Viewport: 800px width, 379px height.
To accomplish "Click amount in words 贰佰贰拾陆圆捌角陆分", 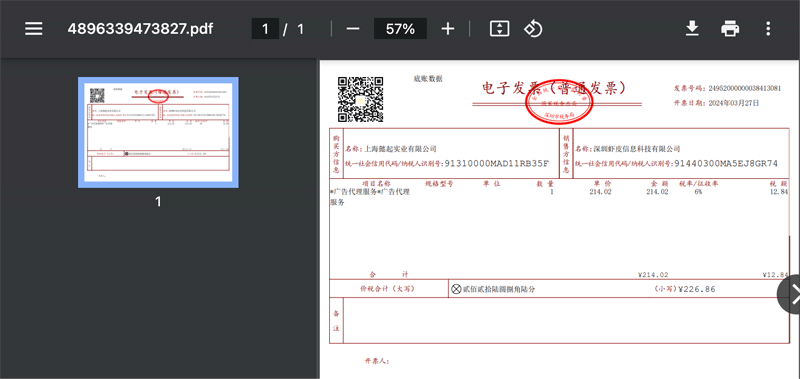I will 499,289.
